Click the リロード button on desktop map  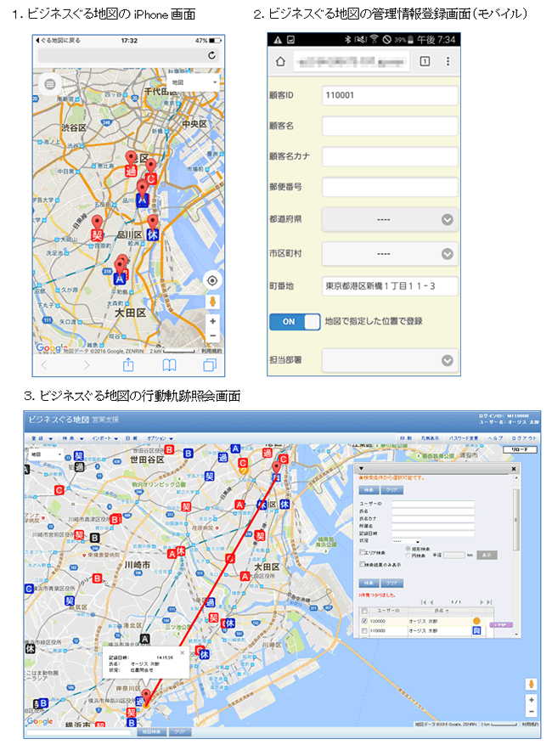click(520, 450)
